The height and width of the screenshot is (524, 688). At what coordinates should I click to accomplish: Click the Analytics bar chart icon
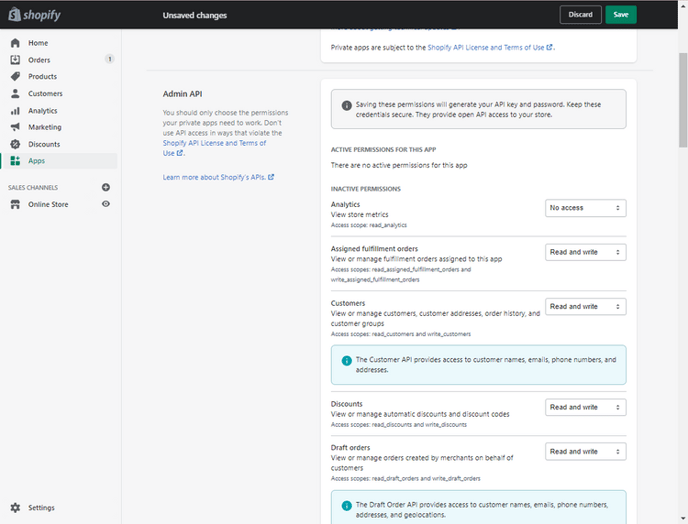(15, 111)
